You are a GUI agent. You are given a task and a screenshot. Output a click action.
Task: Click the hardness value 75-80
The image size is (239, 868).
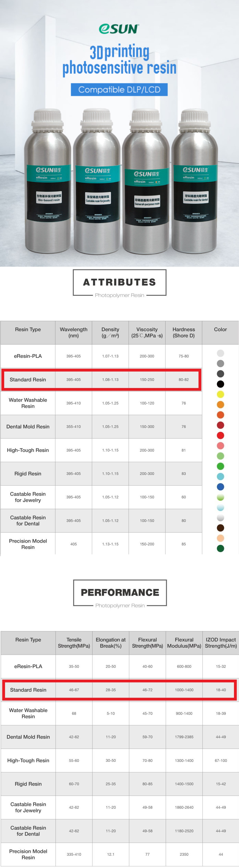click(x=184, y=356)
